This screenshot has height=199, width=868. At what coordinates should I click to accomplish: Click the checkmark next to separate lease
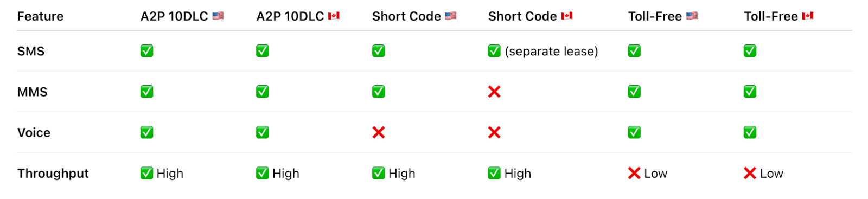pyautogui.click(x=494, y=51)
